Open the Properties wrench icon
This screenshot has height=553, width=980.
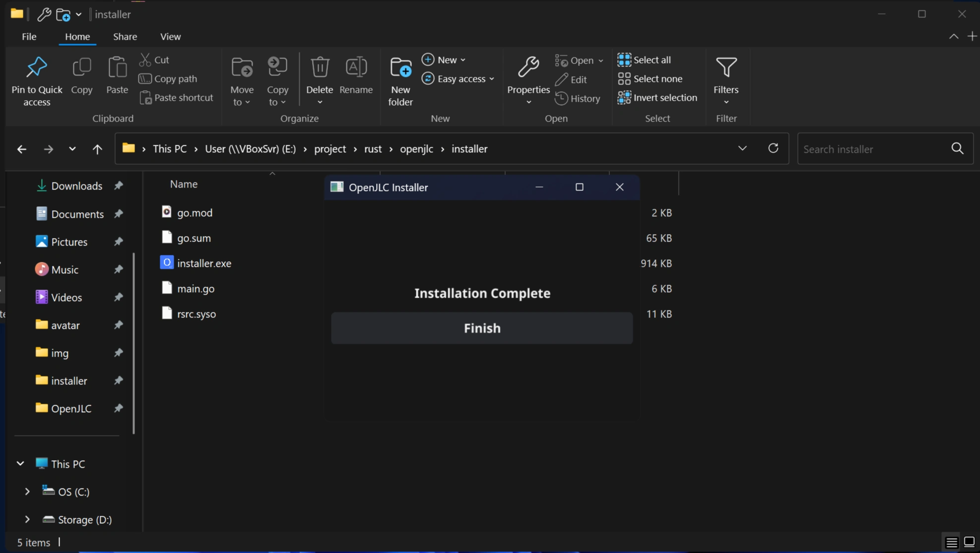[528, 67]
